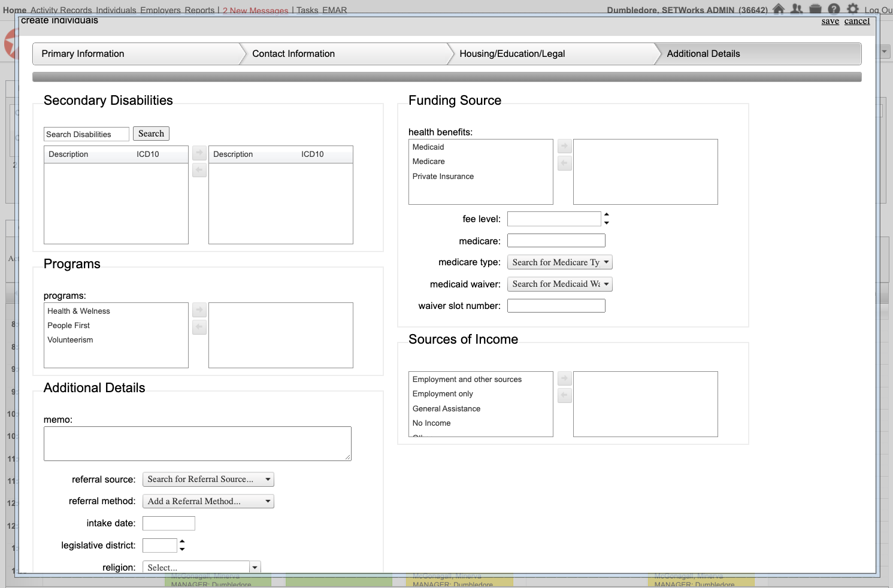Open the Reports menu
This screenshot has width=893, height=588.
pos(199,10)
